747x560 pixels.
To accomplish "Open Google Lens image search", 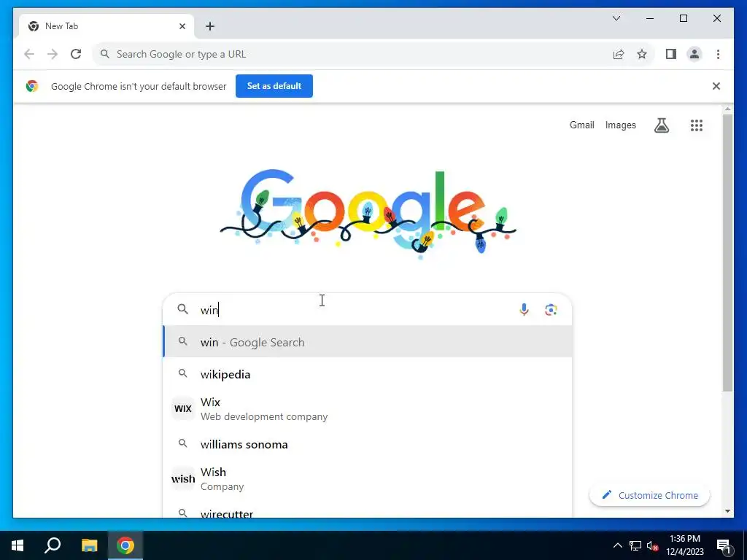I will point(551,309).
